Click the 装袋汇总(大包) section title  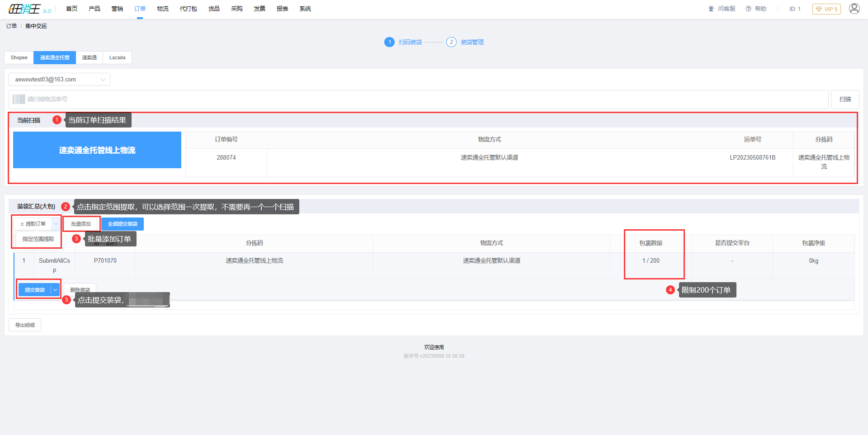coord(36,206)
